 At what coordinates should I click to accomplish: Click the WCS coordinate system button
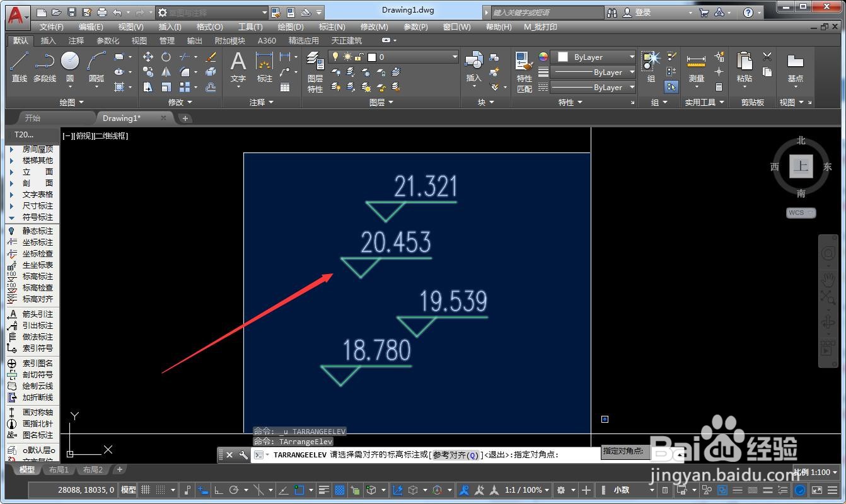tap(801, 213)
